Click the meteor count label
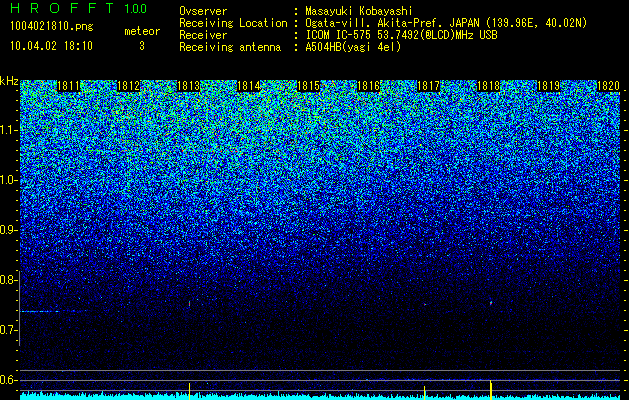This screenshot has width=629, height=400. (x=142, y=31)
